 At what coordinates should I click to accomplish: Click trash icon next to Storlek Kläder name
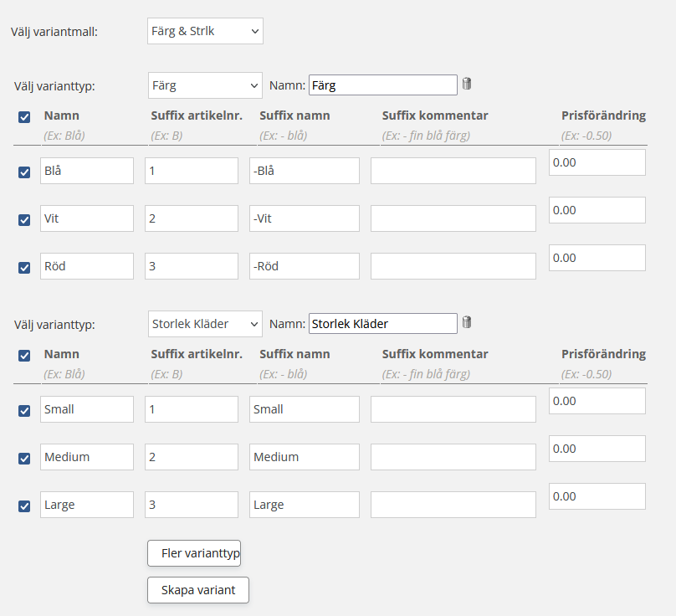468,322
